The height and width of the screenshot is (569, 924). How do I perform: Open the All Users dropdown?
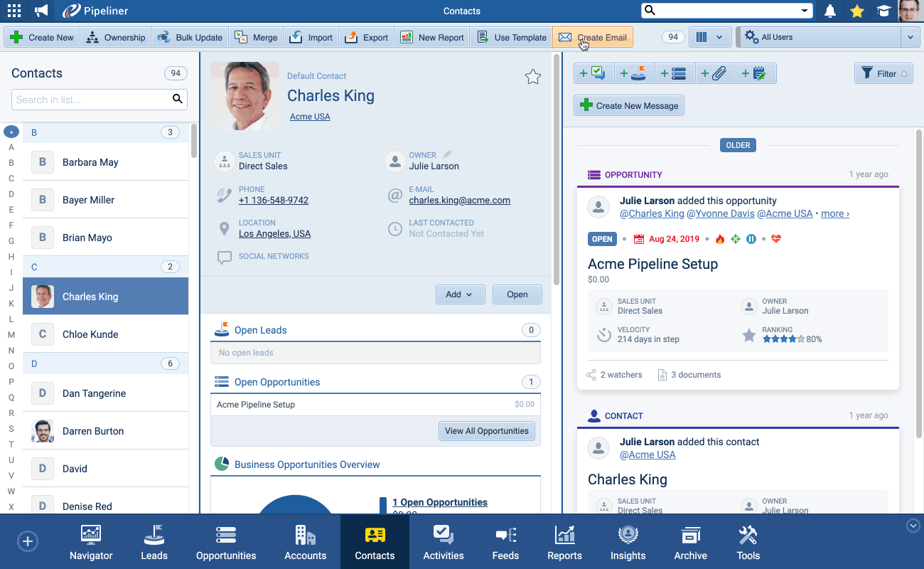click(x=828, y=38)
